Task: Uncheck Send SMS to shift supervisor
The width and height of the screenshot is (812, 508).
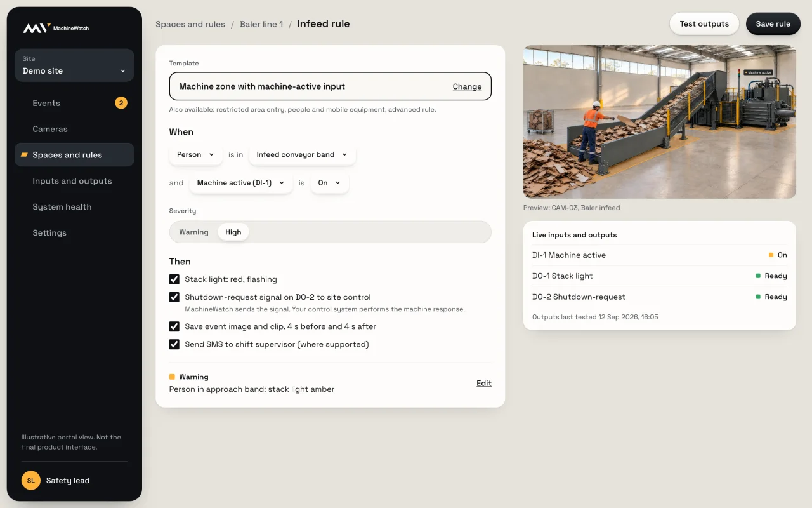Action: tap(174, 344)
